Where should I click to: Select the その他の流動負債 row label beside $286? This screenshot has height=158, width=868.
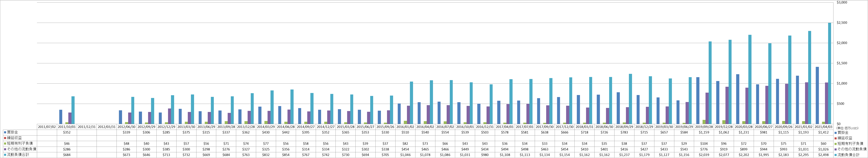coord(22,149)
